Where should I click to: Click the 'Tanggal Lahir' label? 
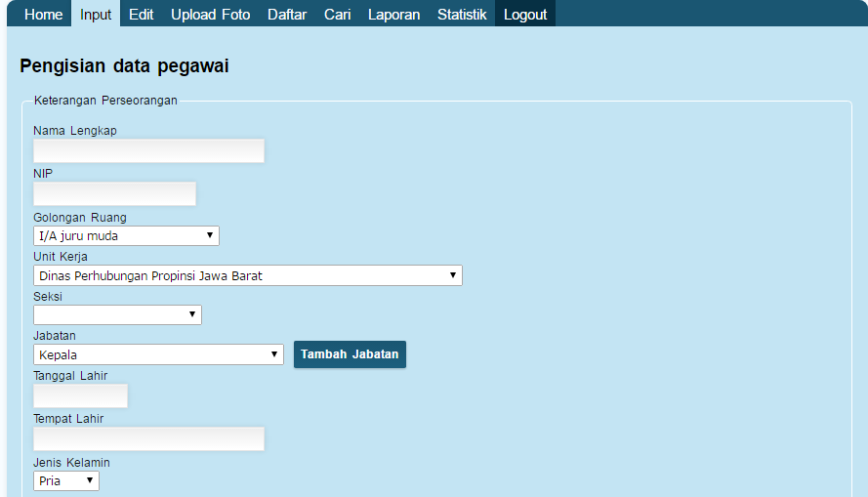[x=70, y=376]
